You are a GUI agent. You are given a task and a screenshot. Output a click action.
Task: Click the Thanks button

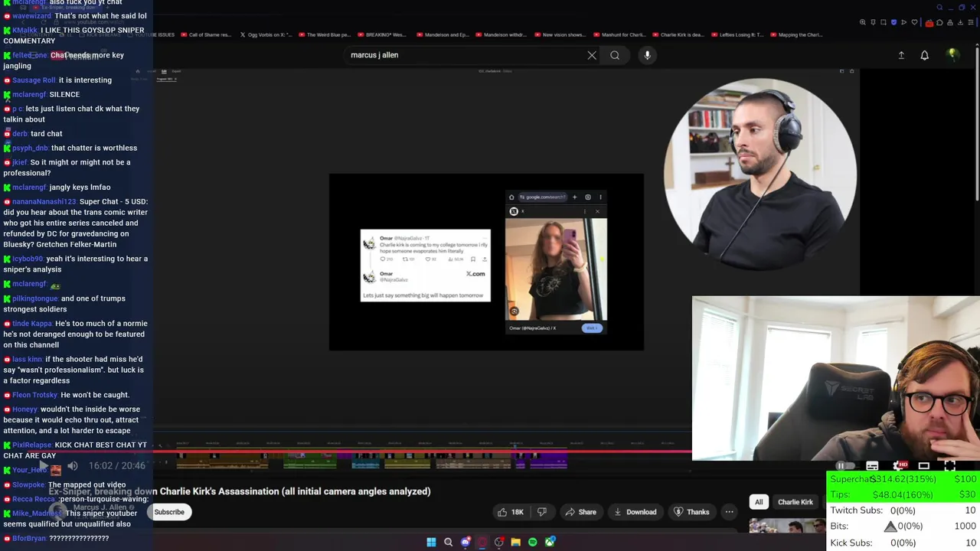[x=691, y=512]
